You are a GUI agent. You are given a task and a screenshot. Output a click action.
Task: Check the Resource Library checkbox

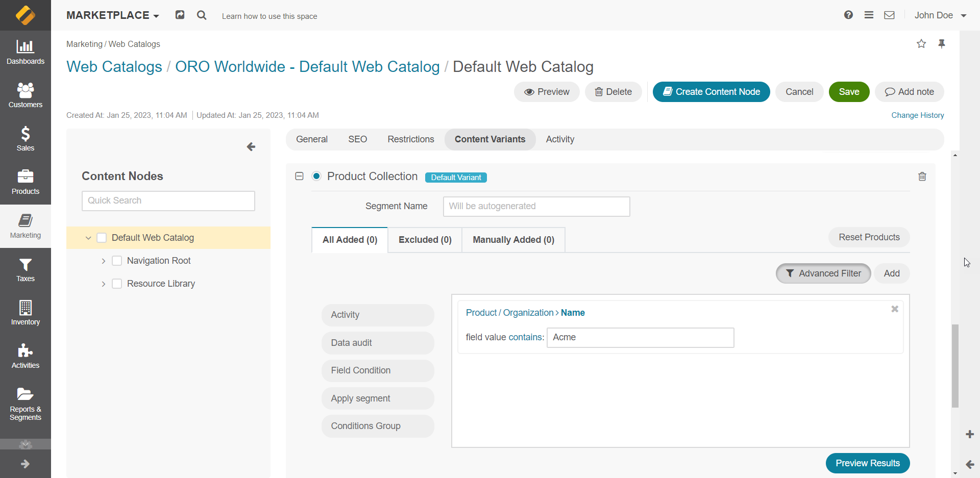click(x=117, y=284)
